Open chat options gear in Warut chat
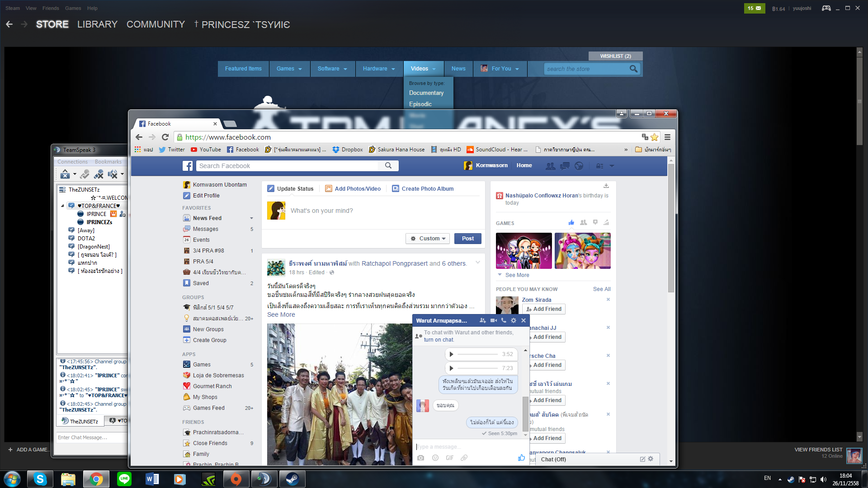Viewport: 868px width, 488px height. (514, 320)
